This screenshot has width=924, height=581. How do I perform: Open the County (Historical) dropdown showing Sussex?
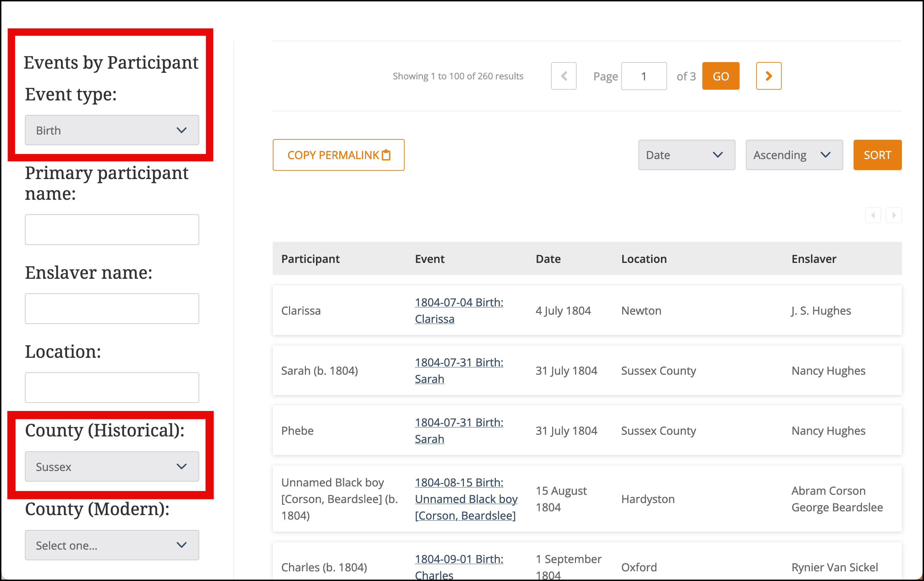[x=112, y=466]
